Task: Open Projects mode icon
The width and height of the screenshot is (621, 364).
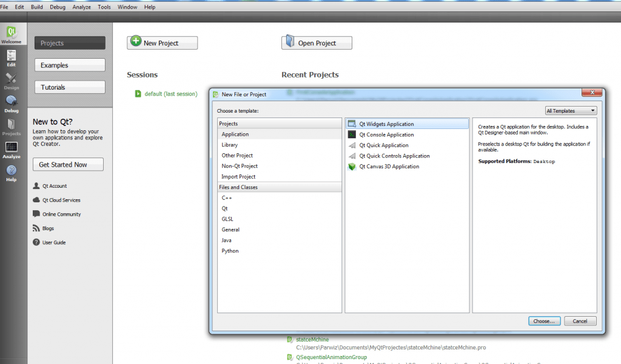Action: (12, 127)
